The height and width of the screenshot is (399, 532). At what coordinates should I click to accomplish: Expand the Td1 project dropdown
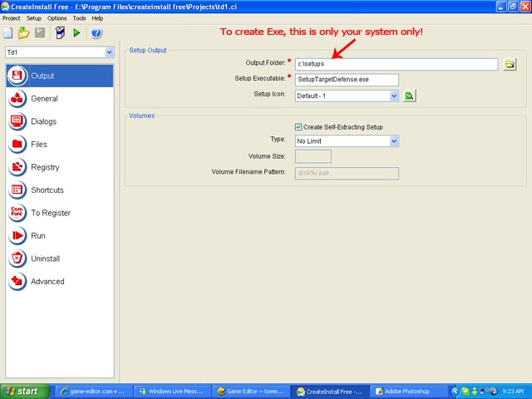point(109,52)
